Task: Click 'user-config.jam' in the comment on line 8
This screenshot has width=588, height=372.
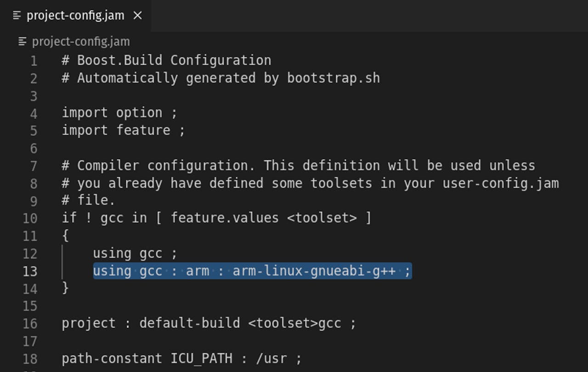Action: pyautogui.click(x=501, y=183)
